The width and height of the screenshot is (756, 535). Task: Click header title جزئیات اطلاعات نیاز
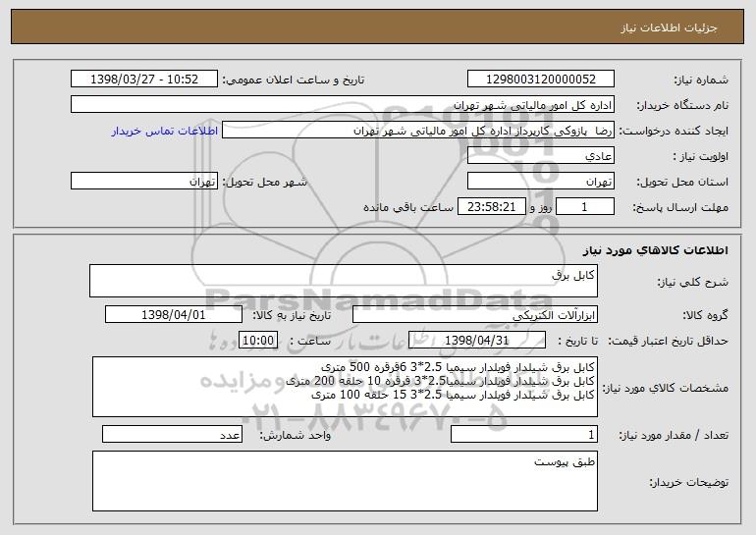(x=669, y=27)
